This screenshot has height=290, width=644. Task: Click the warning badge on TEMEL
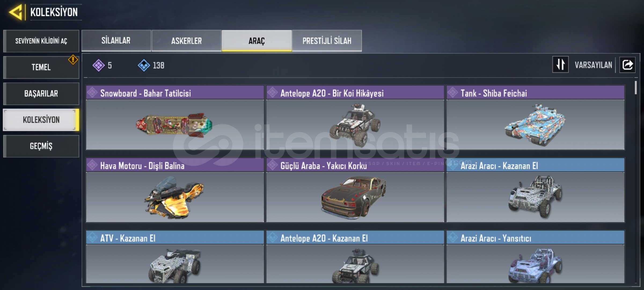(73, 60)
